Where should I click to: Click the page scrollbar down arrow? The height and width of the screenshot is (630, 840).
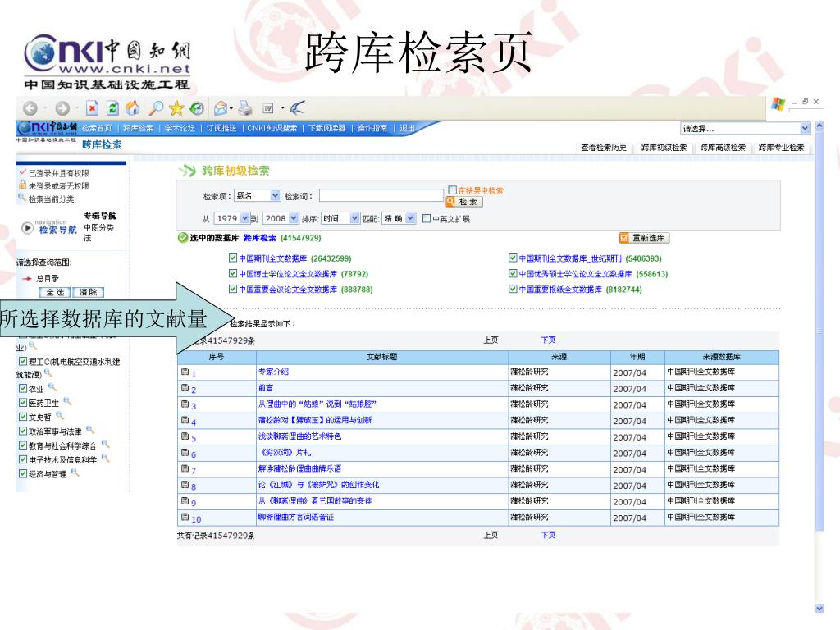point(819,609)
